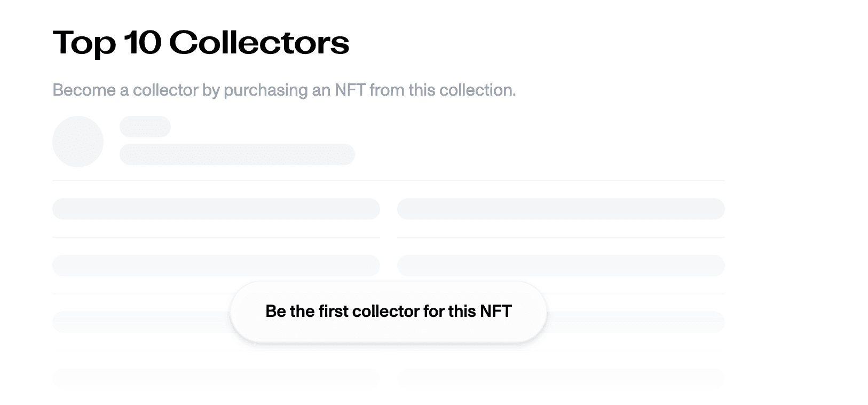Select the bottom right-column faded placeholder row

[x=561, y=378]
